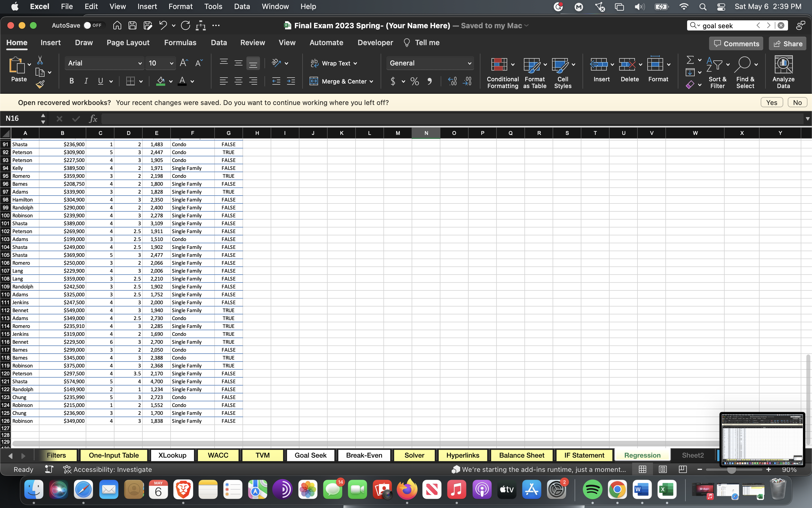
Task: Open the Data ribbon tab
Action: click(219, 43)
